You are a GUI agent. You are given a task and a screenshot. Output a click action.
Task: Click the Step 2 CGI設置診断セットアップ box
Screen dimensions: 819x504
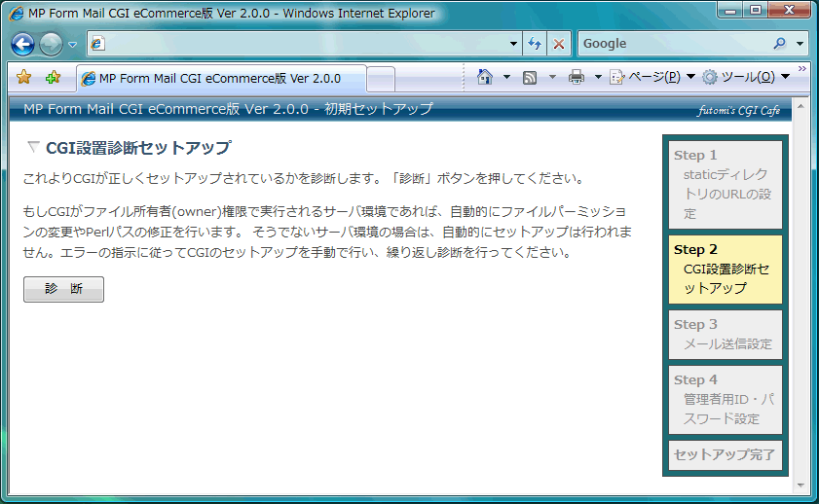[x=725, y=270]
